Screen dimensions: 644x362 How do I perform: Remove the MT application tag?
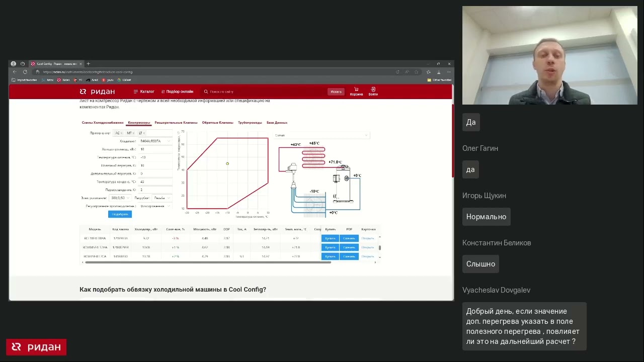click(133, 133)
